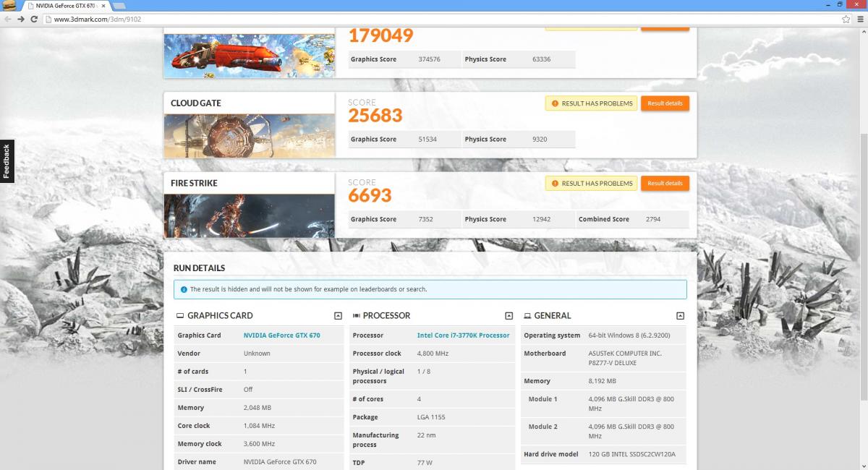868x470 pixels.
Task: Collapse the Processor section
Action: [x=509, y=316]
